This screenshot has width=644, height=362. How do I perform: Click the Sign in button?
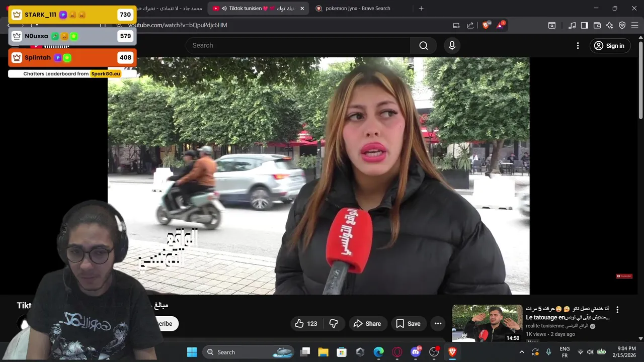pyautogui.click(x=610, y=46)
